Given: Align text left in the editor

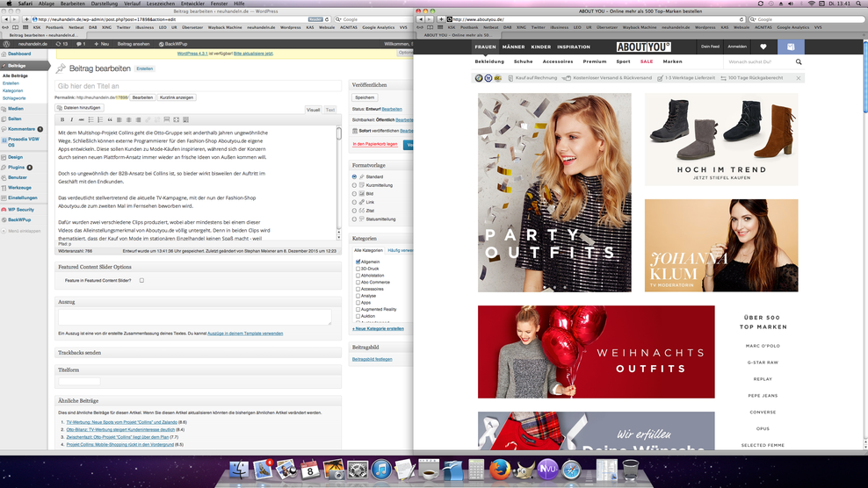Looking at the screenshot, I should (119, 119).
